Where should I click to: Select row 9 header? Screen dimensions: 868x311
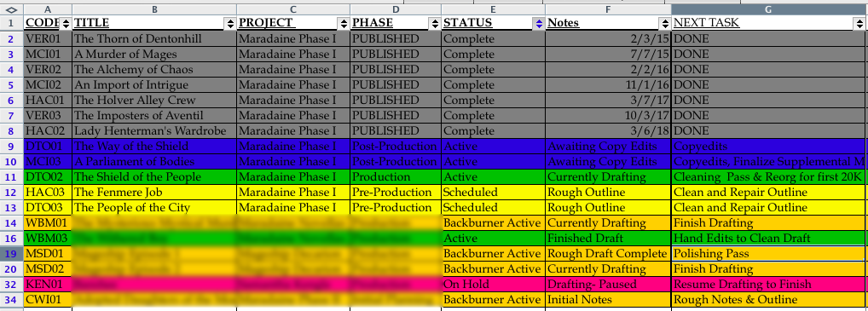pyautogui.click(x=12, y=146)
